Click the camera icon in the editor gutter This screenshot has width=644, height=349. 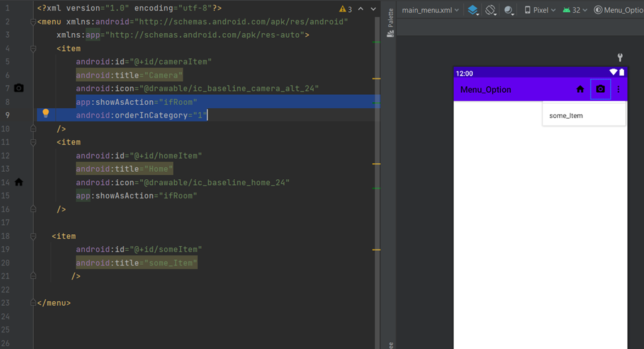[19, 88]
